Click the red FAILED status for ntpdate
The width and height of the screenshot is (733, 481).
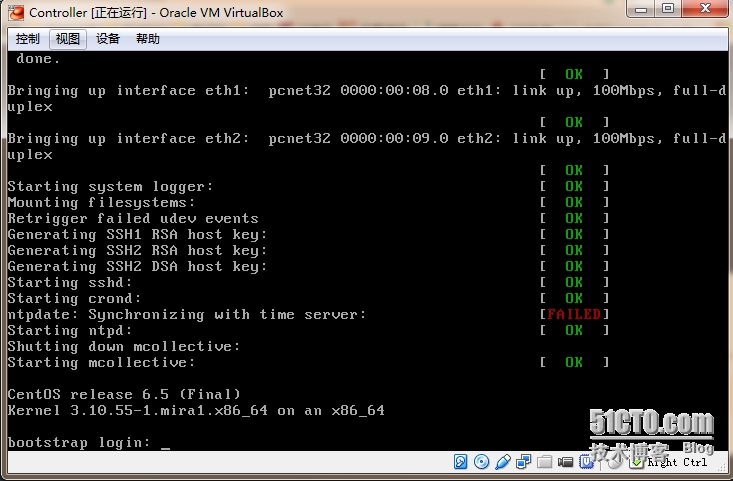[x=574, y=314]
